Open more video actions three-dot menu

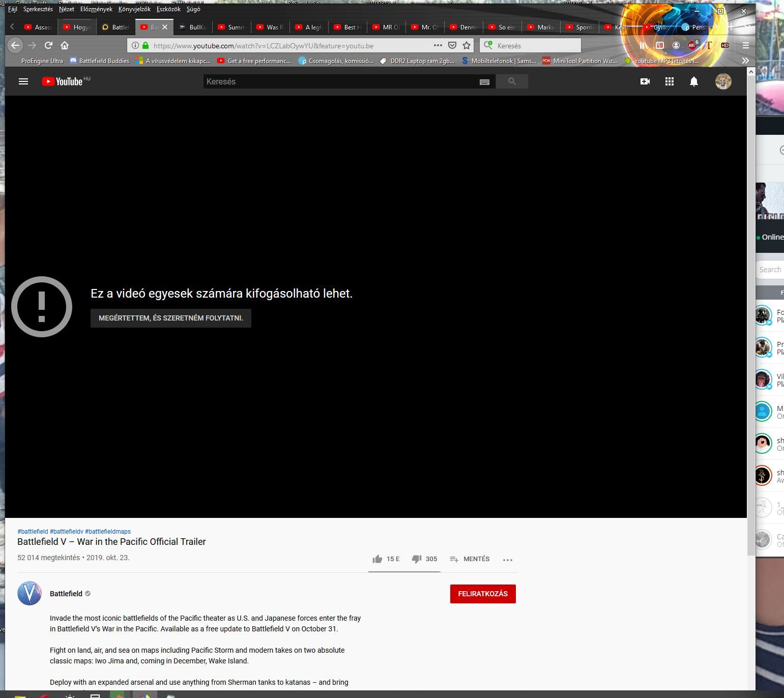[x=508, y=560]
